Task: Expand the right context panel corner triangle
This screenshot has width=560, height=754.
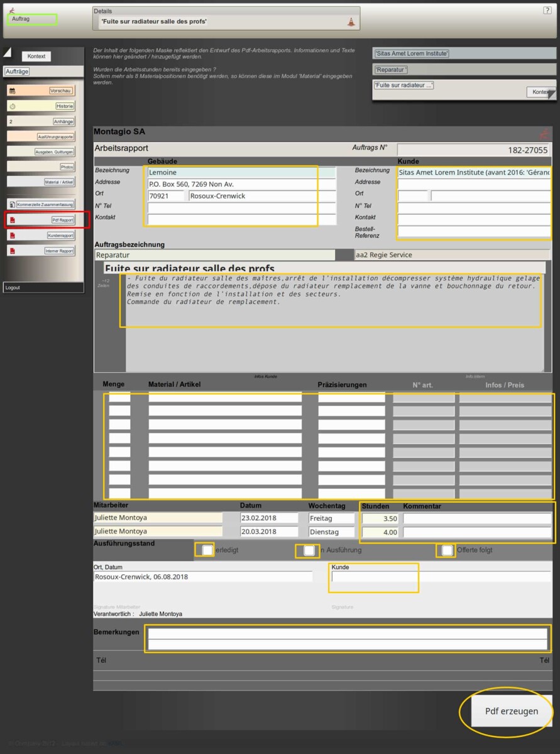Action: pyautogui.click(x=551, y=95)
